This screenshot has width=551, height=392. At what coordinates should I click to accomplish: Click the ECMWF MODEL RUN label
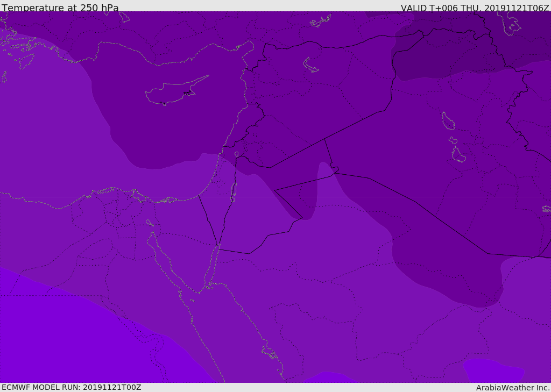point(71,387)
